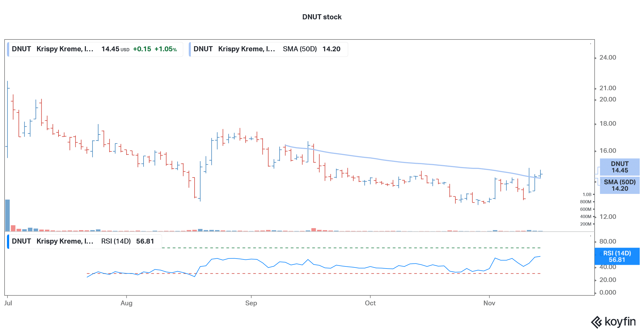Click the 400M volume axis label
This screenshot has height=333, width=644.
click(586, 216)
